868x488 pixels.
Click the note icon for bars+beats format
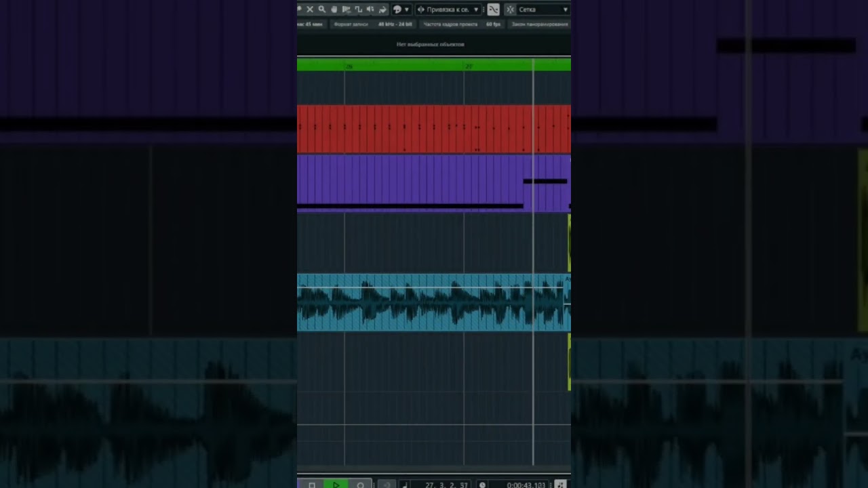pyautogui.click(x=406, y=485)
